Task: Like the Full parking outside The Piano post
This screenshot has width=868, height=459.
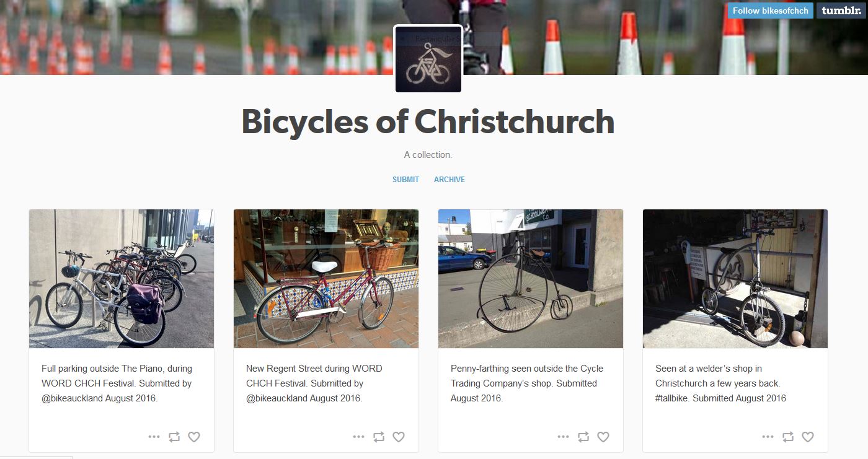Action: pyautogui.click(x=194, y=437)
